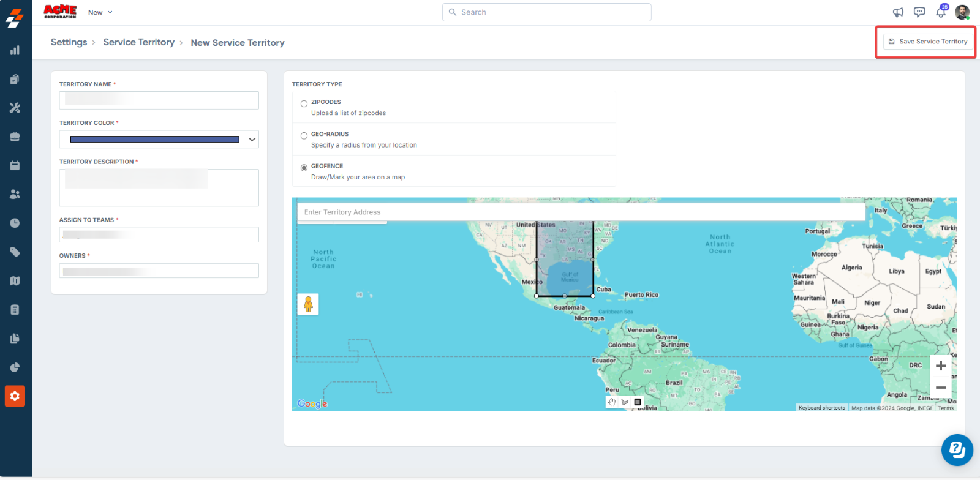The width and height of the screenshot is (980, 480).
Task: Select the Zipcodes territory type
Action: tap(304, 104)
